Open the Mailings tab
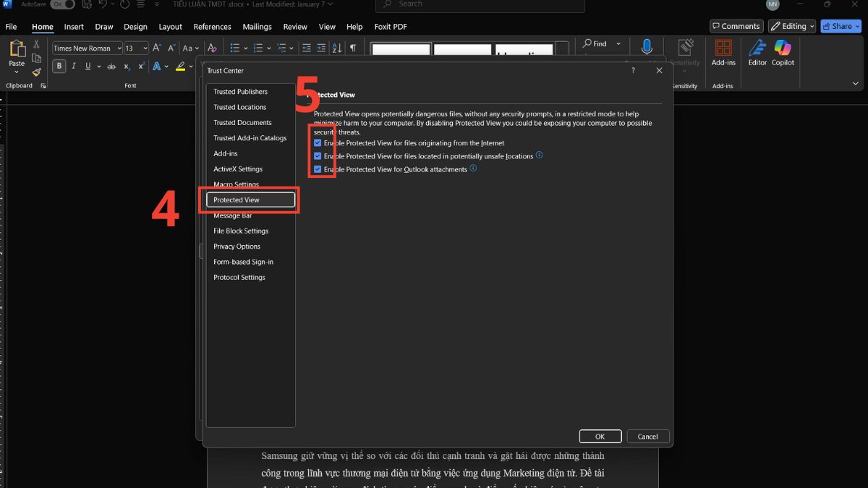The image size is (868, 488). (x=258, y=27)
